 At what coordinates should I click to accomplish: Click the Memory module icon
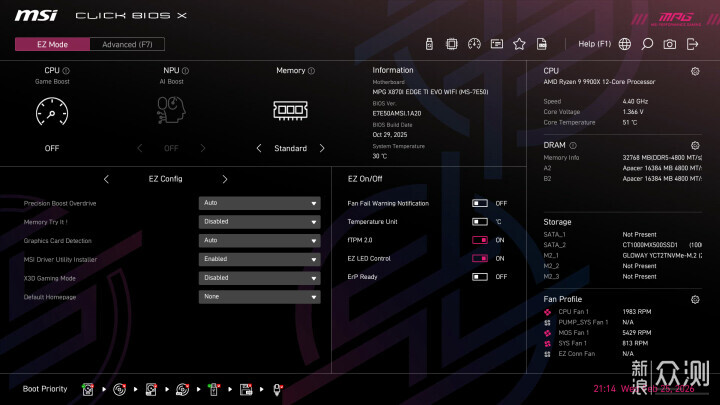(290, 110)
